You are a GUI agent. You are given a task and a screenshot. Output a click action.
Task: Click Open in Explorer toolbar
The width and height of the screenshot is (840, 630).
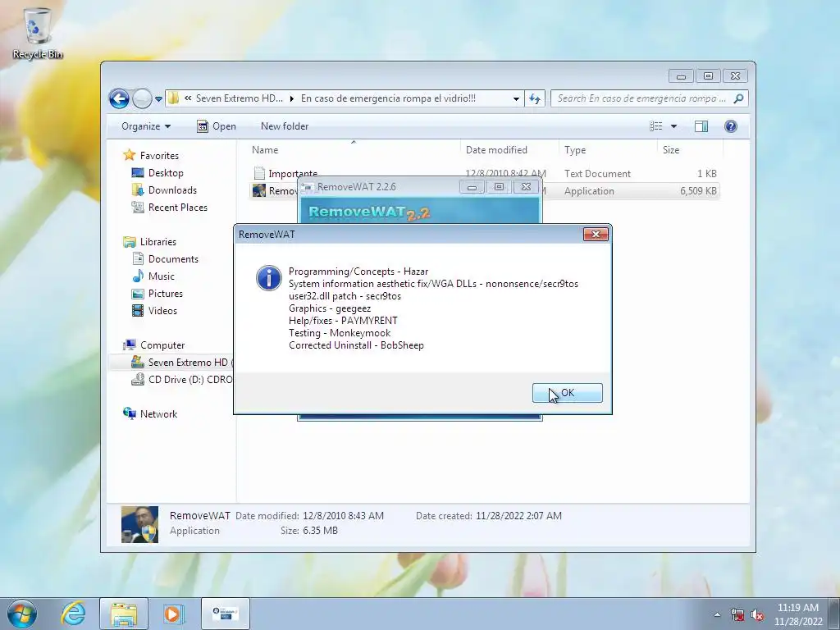(217, 126)
